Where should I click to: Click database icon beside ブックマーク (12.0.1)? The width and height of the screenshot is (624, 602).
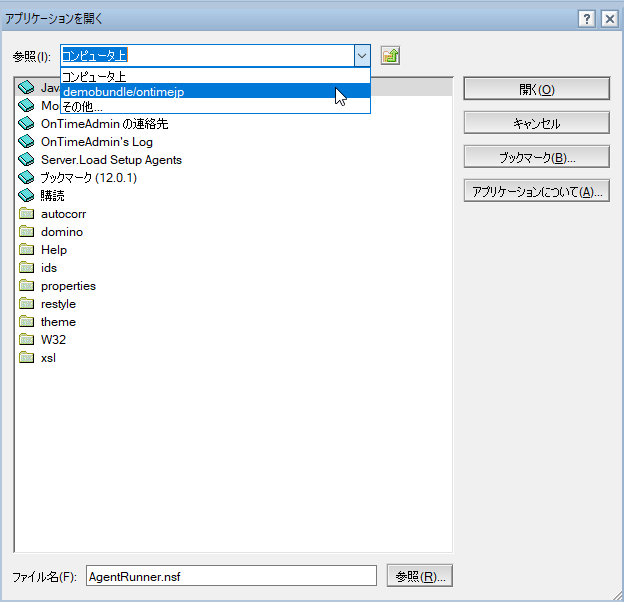(x=26, y=177)
